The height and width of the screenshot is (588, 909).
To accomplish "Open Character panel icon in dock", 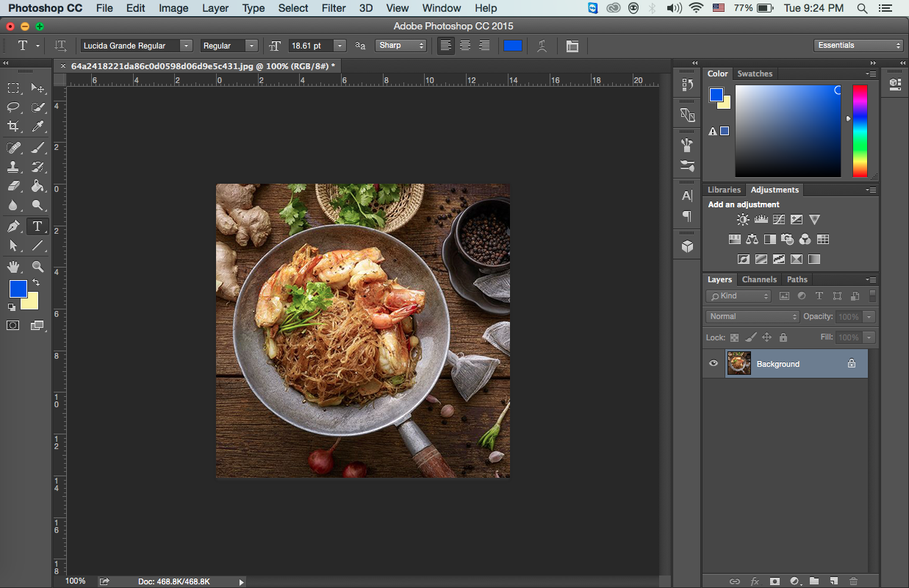I will (x=687, y=196).
